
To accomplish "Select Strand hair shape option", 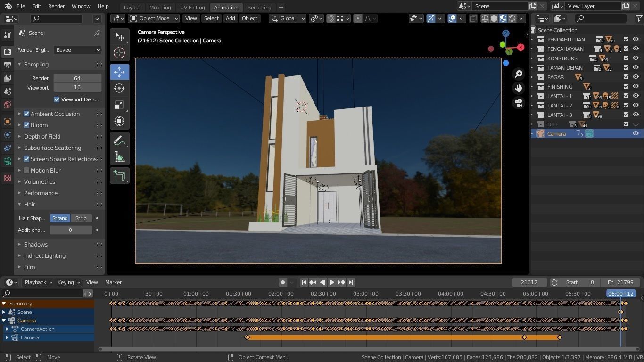I will click(x=60, y=218).
